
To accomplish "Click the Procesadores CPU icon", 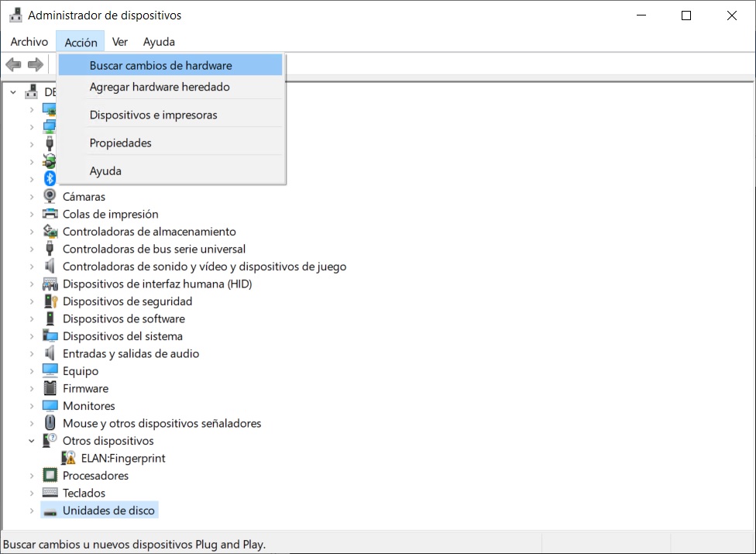I will (x=50, y=475).
